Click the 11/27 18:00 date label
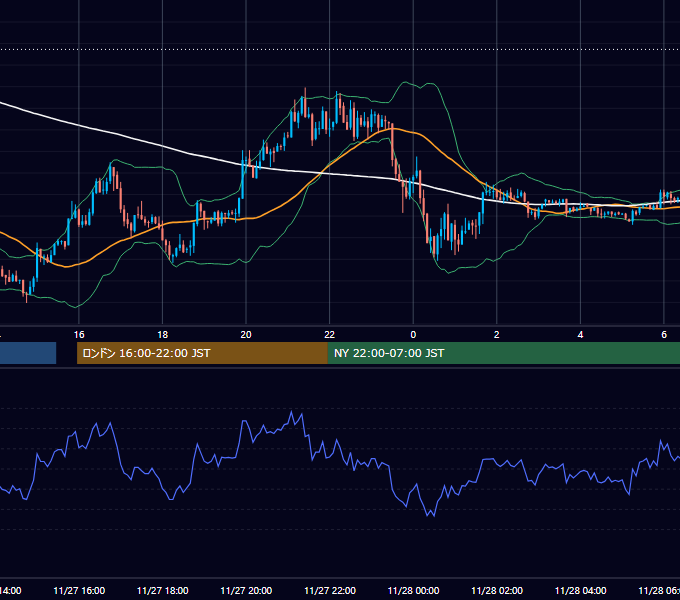The width and height of the screenshot is (680, 600). tap(162, 590)
